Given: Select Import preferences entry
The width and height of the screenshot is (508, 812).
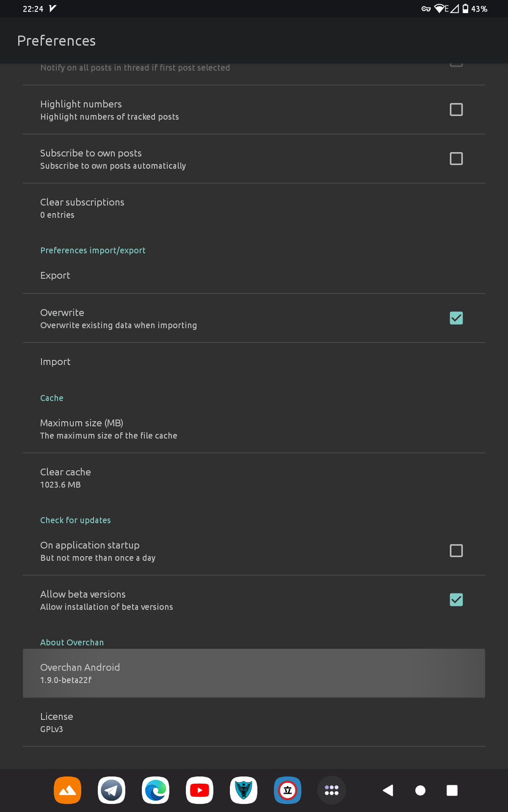Looking at the screenshot, I should [x=254, y=362].
